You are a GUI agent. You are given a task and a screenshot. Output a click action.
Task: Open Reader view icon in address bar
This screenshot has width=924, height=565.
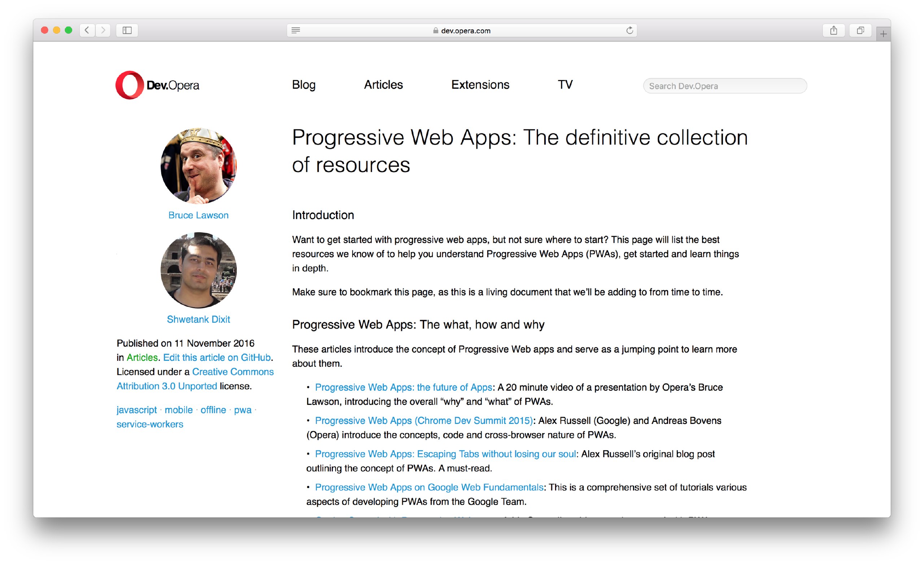[296, 30]
